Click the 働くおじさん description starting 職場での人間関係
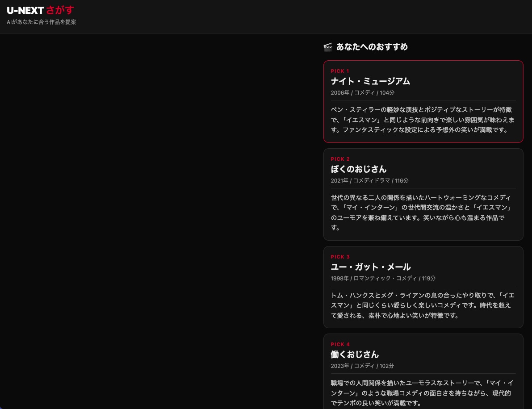Image resolution: width=532 pixels, height=409 pixels. 422,393
